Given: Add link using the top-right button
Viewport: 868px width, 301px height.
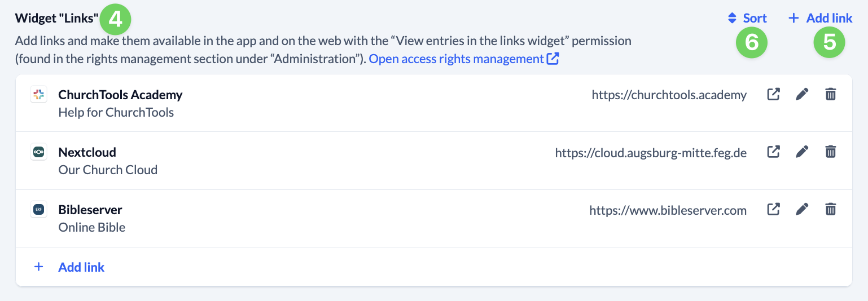Looking at the screenshot, I should pos(821,18).
